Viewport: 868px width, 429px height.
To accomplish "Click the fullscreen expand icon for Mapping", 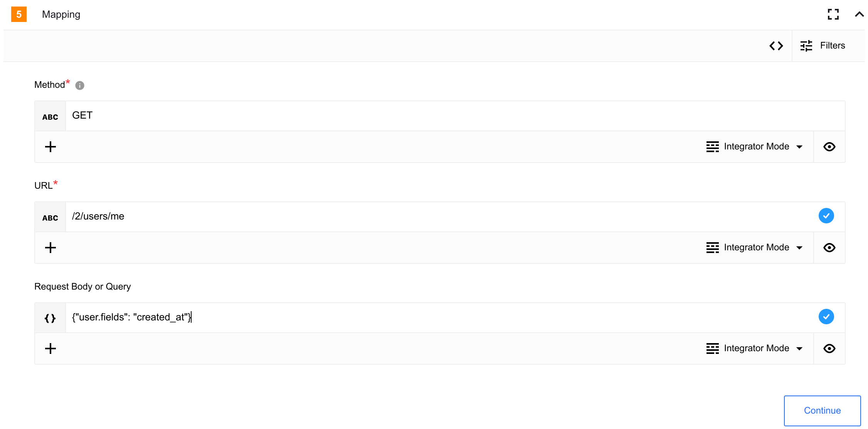I will pos(833,14).
